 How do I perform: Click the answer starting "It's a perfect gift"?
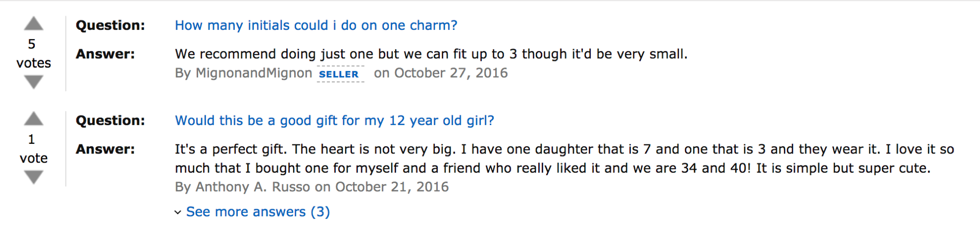(564, 158)
